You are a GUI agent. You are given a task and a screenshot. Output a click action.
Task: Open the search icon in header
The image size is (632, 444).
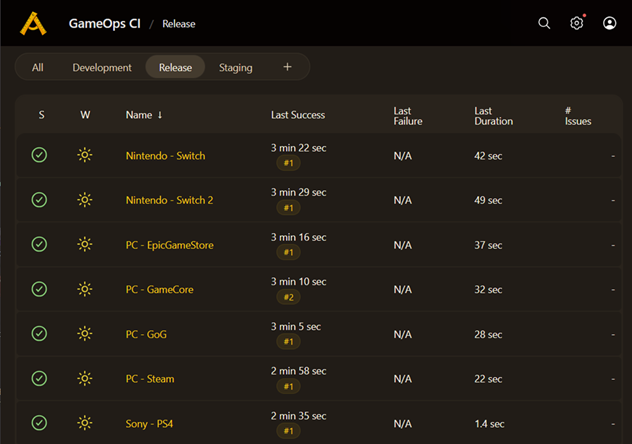point(544,23)
